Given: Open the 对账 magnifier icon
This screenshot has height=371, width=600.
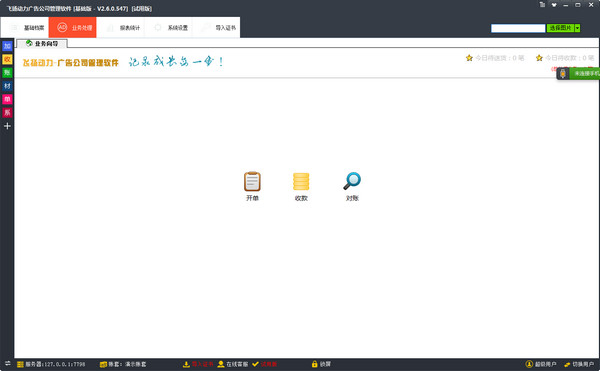Looking at the screenshot, I should 352,181.
